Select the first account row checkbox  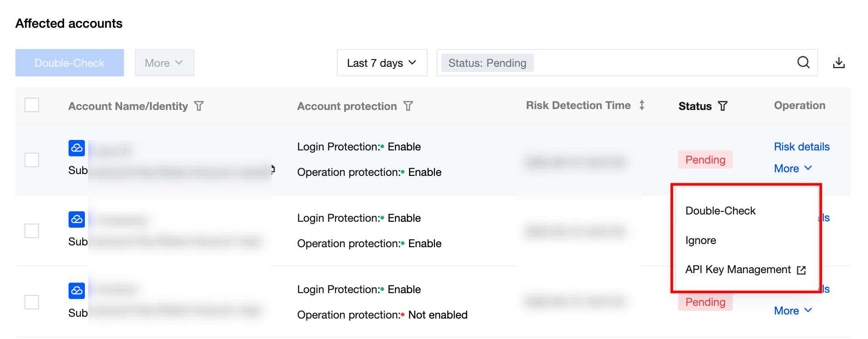click(32, 160)
